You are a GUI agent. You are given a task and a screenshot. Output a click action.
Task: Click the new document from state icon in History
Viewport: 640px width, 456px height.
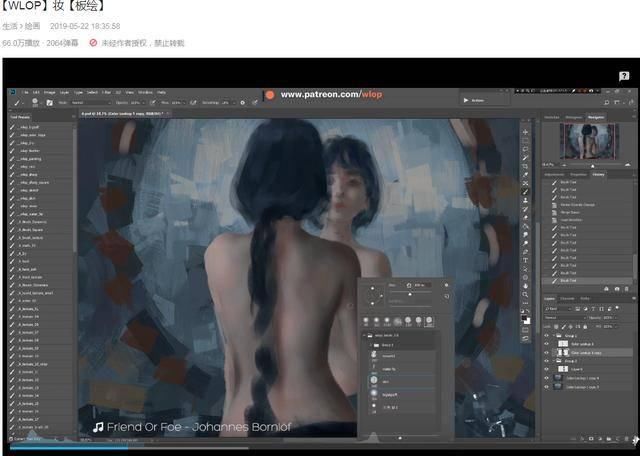(607, 289)
